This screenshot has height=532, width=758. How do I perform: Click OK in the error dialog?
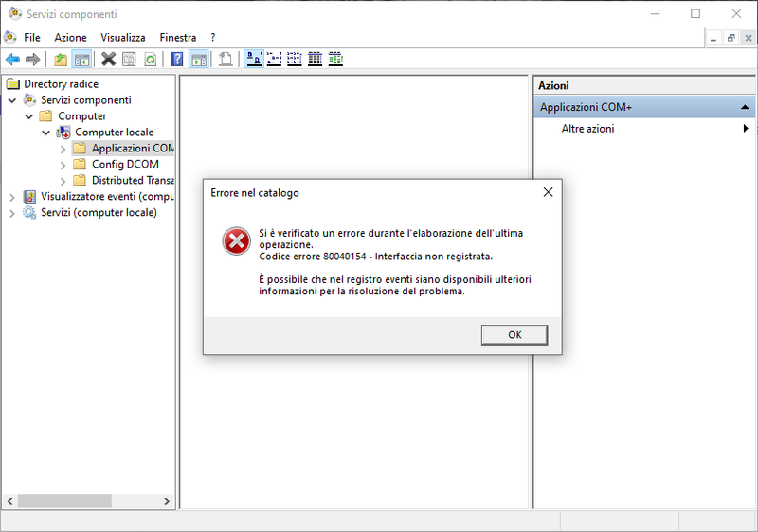[514, 334]
